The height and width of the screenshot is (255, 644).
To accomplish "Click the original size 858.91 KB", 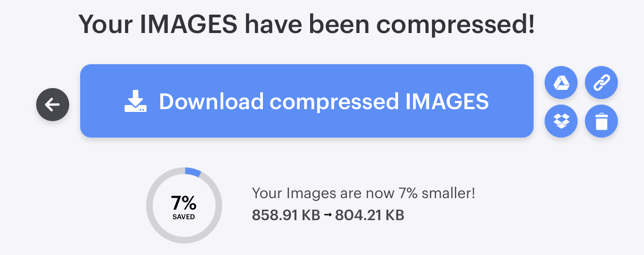I will [x=286, y=215].
